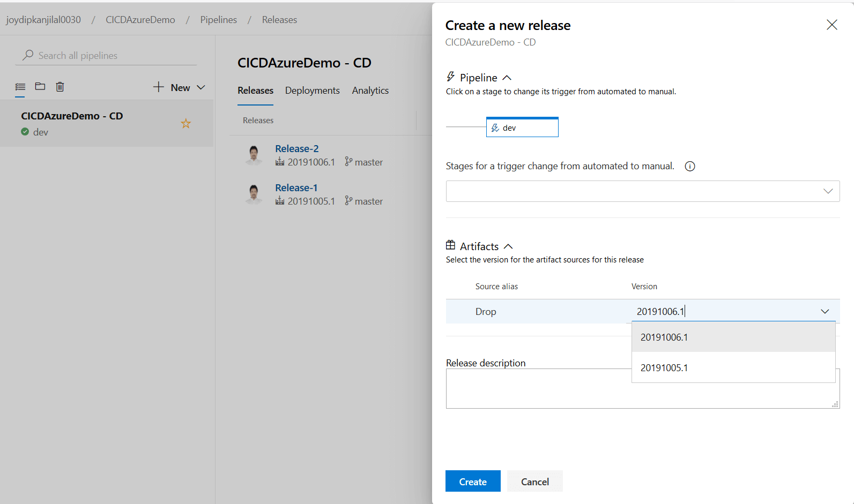The width and height of the screenshot is (854, 504).
Task: Click build icon next to 20191005.1
Action: (280, 201)
